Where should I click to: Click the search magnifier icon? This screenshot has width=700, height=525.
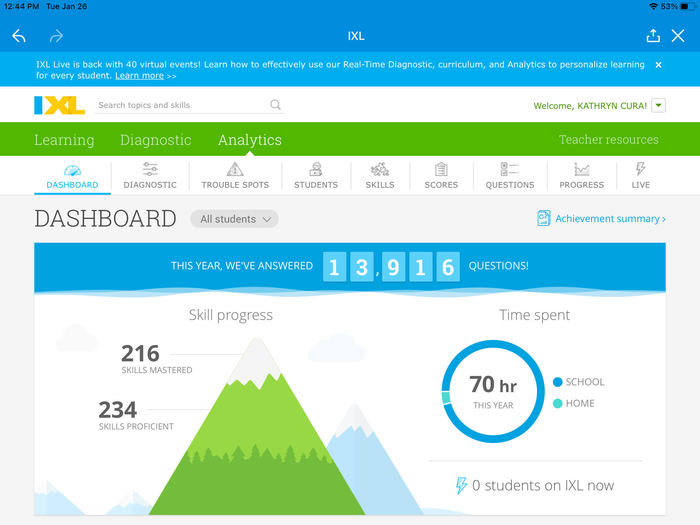[x=276, y=105]
